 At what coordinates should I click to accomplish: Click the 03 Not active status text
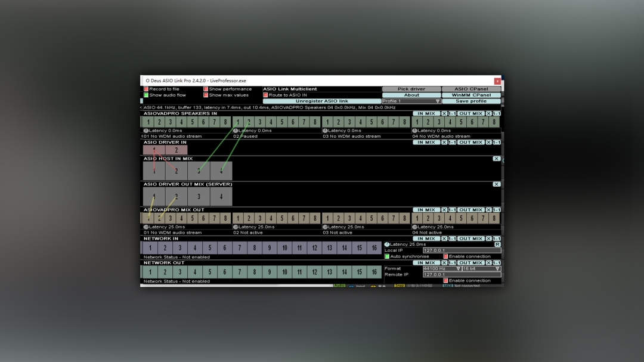(x=337, y=233)
